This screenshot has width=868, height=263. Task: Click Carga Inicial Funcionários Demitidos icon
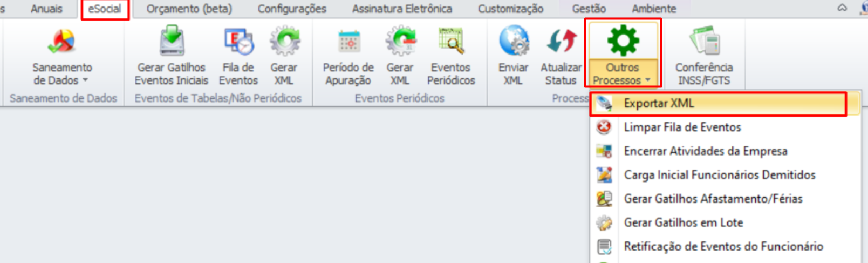coord(604,175)
